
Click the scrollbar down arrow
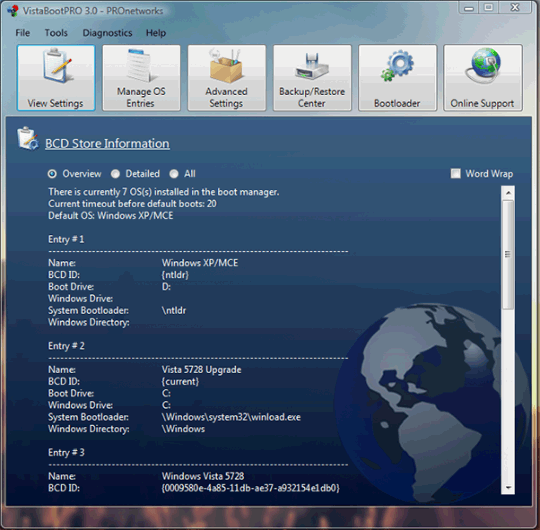(x=508, y=488)
